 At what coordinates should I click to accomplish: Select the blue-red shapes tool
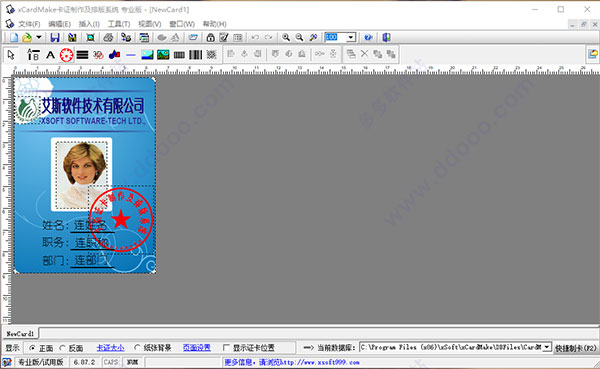pos(114,55)
